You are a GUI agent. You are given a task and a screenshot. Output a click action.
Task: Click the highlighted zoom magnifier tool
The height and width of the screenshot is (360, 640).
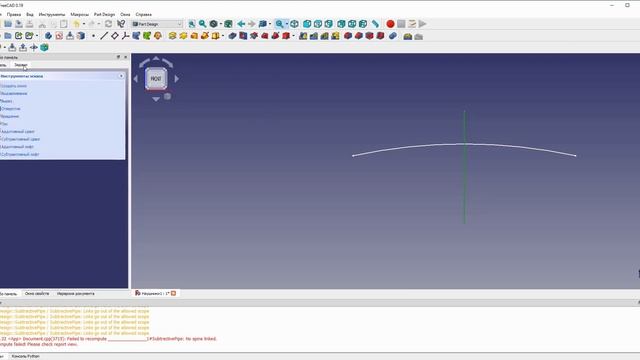click(x=279, y=24)
